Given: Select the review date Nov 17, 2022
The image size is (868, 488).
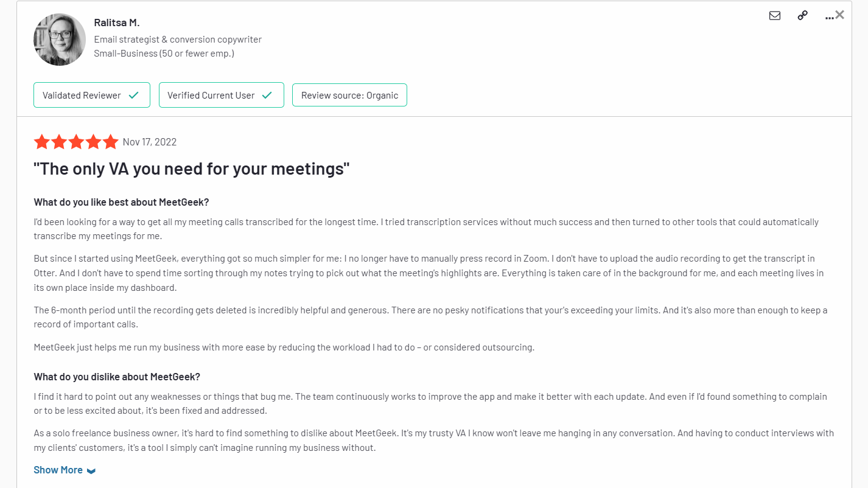Looking at the screenshot, I should 149,141.
